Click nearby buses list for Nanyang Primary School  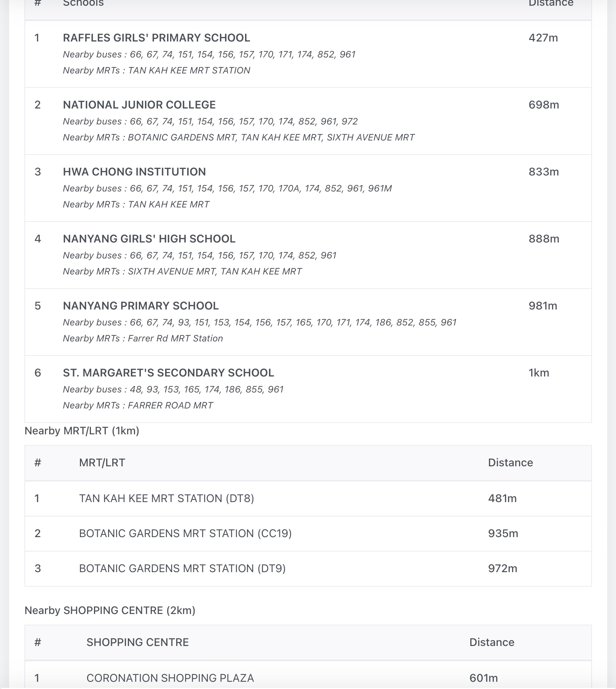(259, 323)
